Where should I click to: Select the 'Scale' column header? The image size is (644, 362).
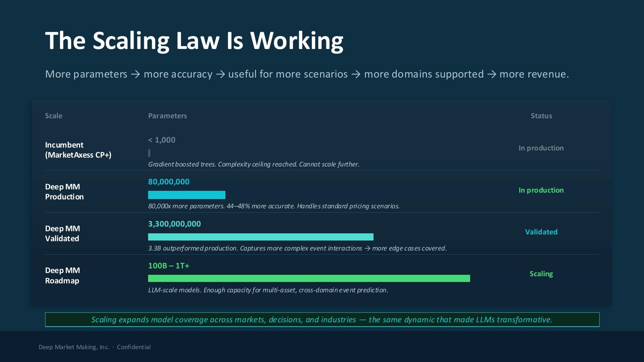[54, 116]
